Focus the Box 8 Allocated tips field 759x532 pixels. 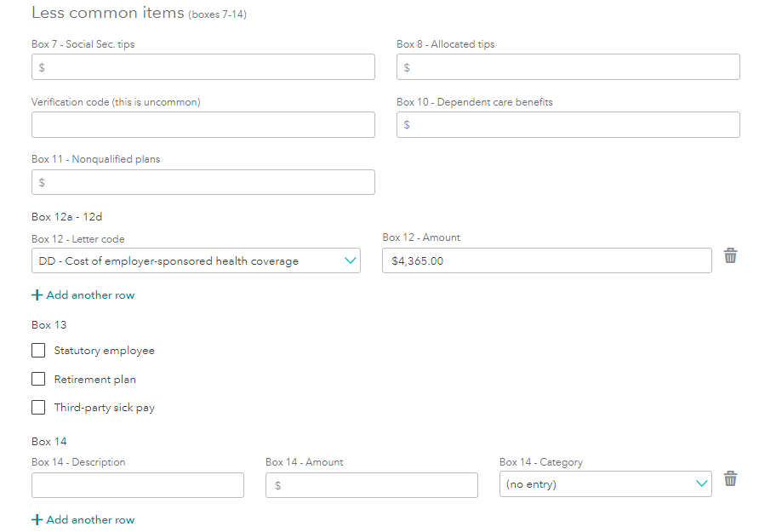click(568, 67)
